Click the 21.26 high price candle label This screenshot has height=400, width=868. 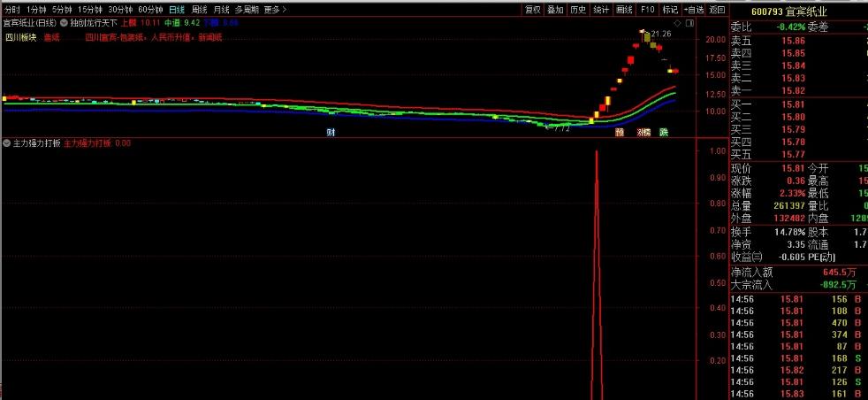point(659,35)
